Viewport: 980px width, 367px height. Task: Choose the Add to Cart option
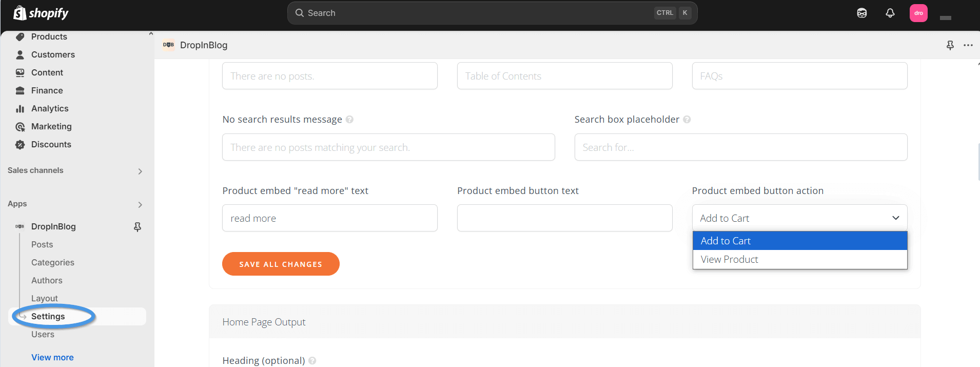point(800,241)
